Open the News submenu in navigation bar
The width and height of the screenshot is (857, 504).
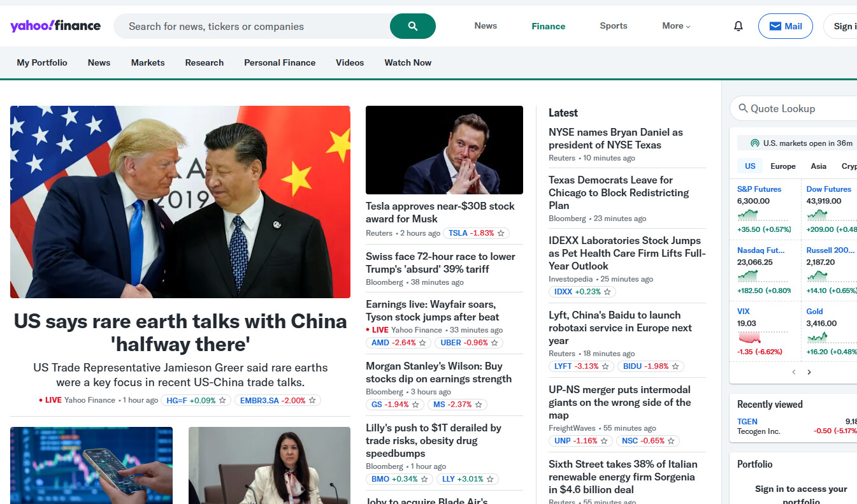pyautogui.click(x=99, y=62)
